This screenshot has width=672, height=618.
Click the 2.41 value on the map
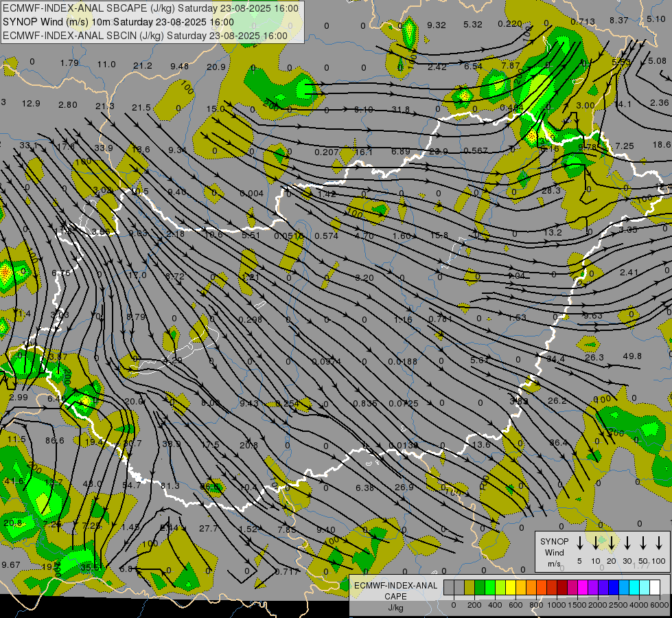tap(629, 273)
